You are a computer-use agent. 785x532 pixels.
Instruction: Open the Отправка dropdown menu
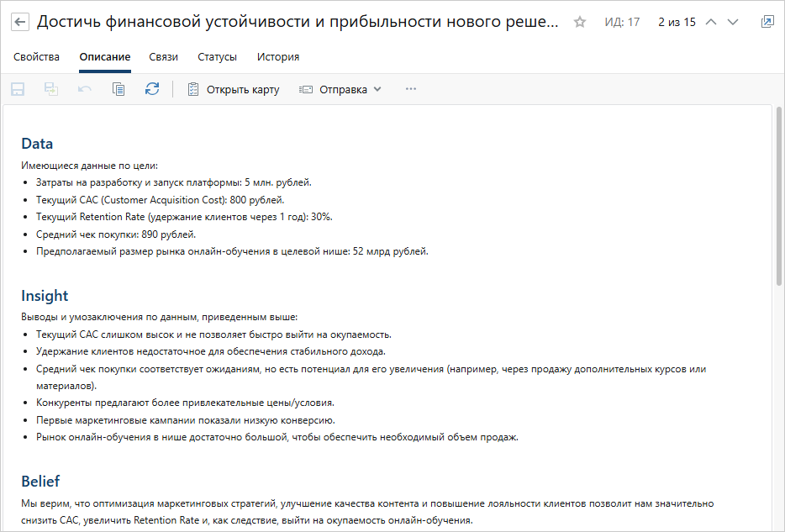(340, 89)
